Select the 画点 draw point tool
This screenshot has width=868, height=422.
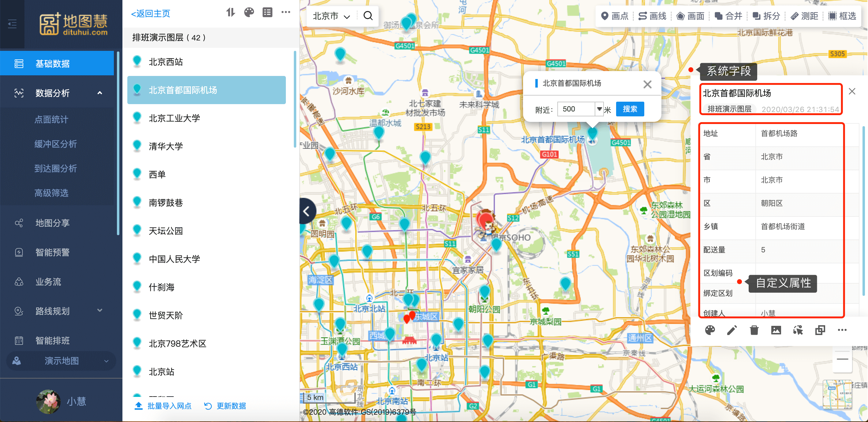[615, 16]
